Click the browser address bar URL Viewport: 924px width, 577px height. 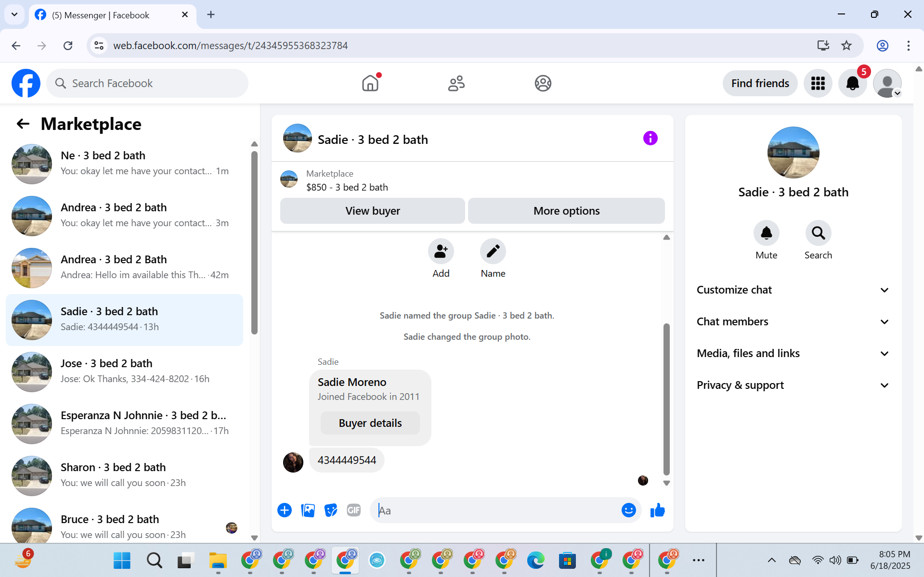[230, 46]
